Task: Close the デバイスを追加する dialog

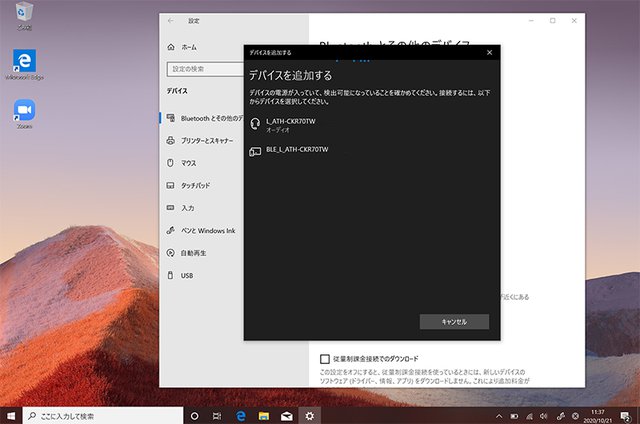Action: click(489, 52)
